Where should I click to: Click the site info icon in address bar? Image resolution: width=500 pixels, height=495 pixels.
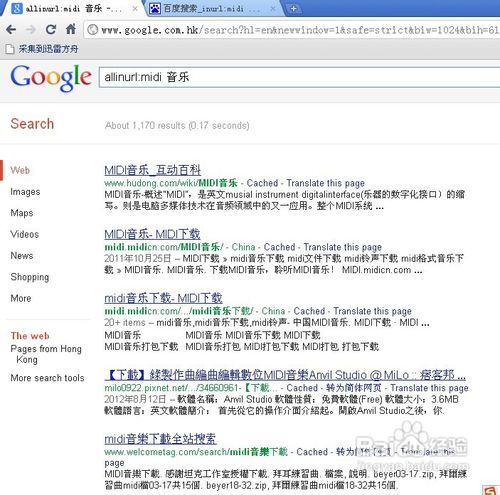92,30
